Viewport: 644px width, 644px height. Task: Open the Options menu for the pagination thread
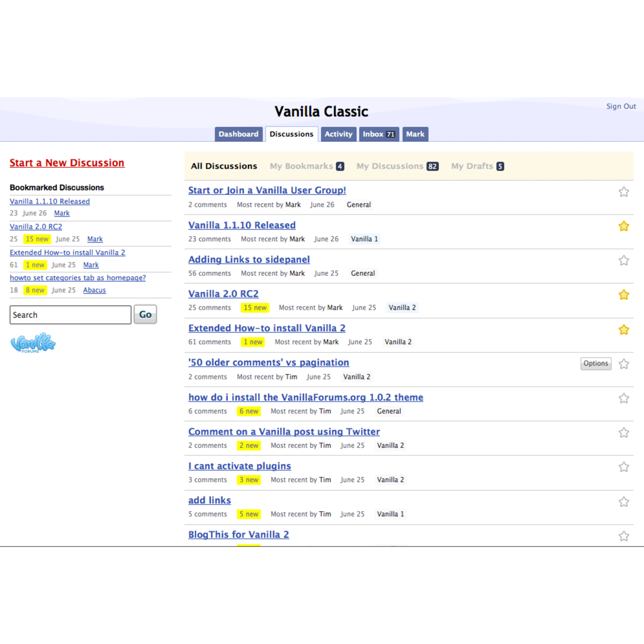[596, 363]
